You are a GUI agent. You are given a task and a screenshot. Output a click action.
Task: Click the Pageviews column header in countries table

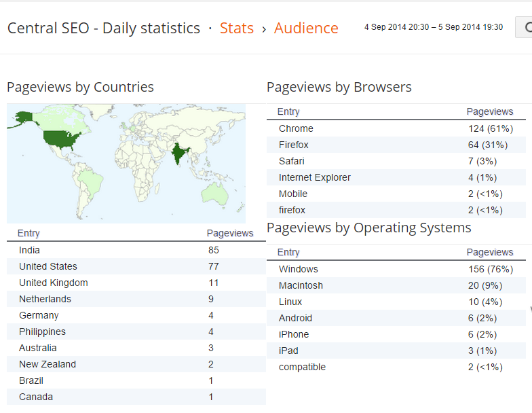coord(230,233)
